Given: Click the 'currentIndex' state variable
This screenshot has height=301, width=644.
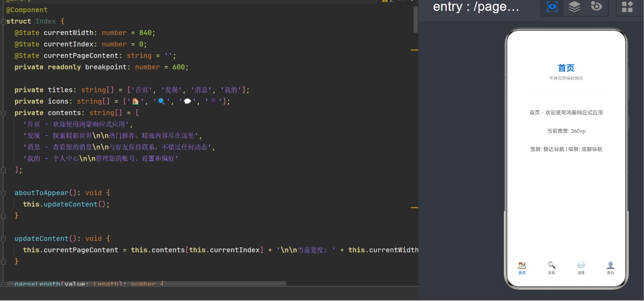Looking at the screenshot, I should coord(69,44).
